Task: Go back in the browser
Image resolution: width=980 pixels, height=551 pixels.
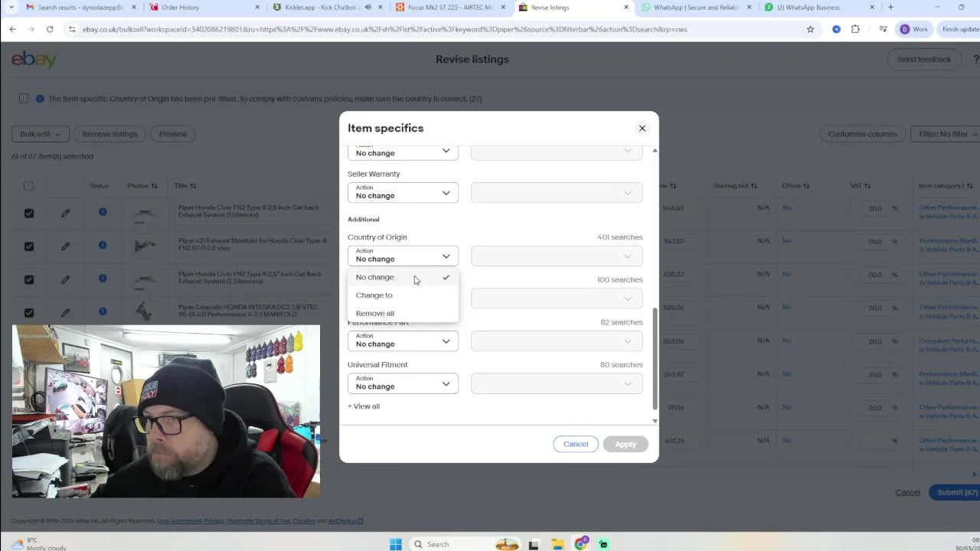Action: coord(12,29)
